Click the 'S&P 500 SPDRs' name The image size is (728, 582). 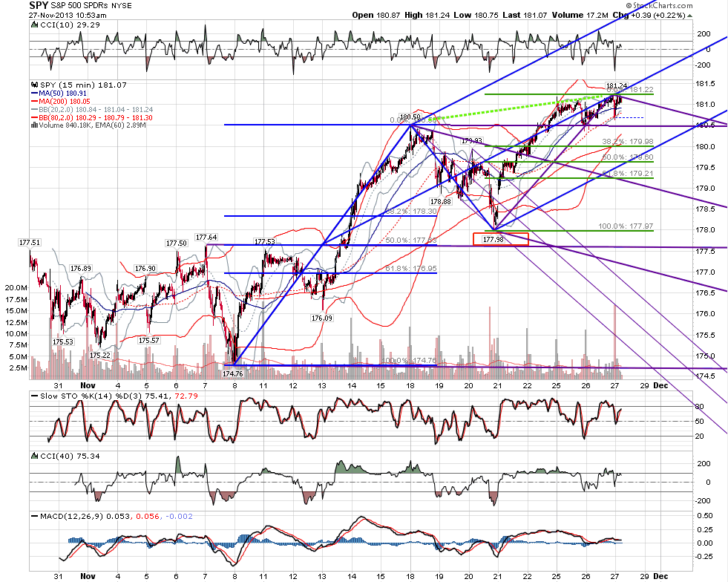[78, 6]
